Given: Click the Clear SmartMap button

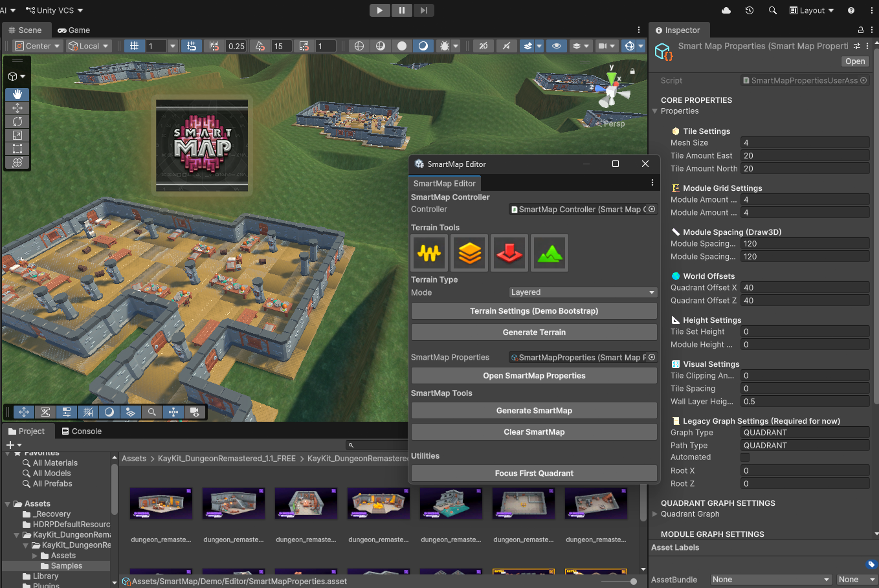Looking at the screenshot, I should point(534,432).
